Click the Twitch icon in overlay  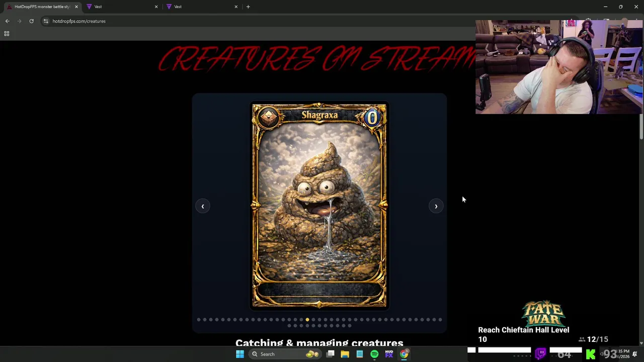coord(541,353)
